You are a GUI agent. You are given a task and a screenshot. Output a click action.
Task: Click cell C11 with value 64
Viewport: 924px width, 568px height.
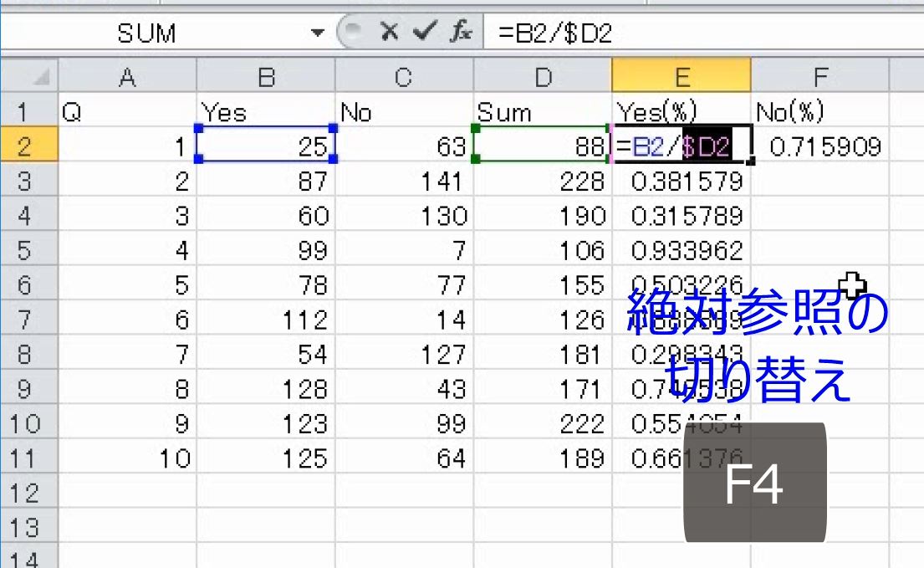coord(404,457)
